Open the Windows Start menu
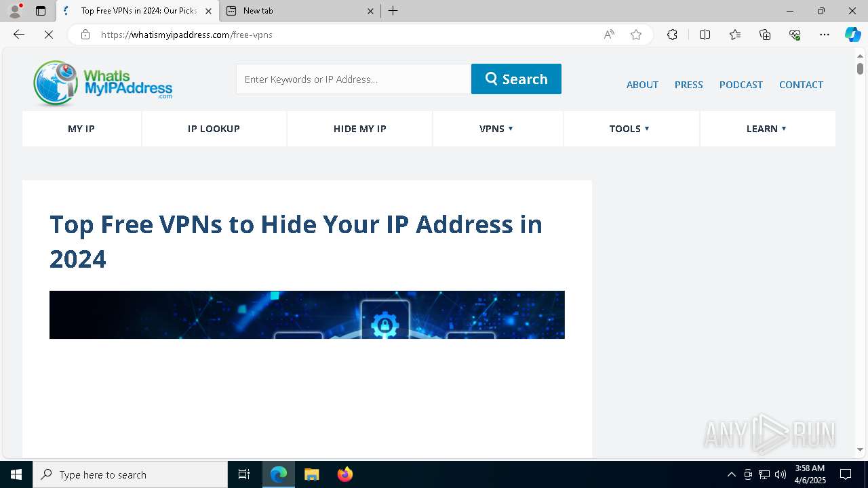Screen dimensions: 868x488 (16, 474)
